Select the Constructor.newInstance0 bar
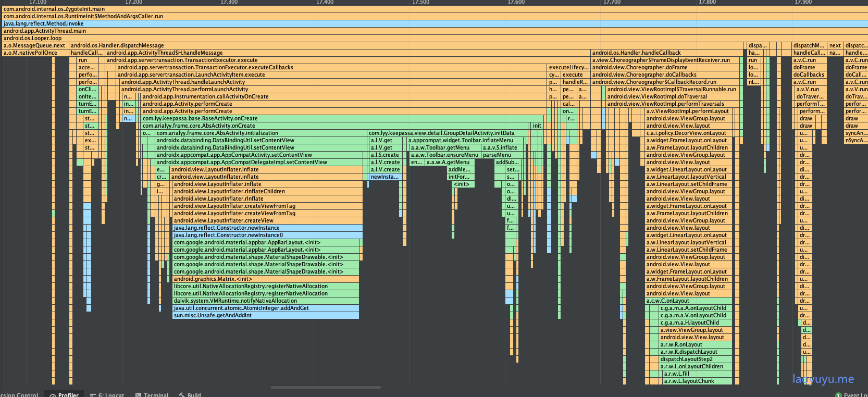Viewport: 868px width, 397px height. [268, 235]
